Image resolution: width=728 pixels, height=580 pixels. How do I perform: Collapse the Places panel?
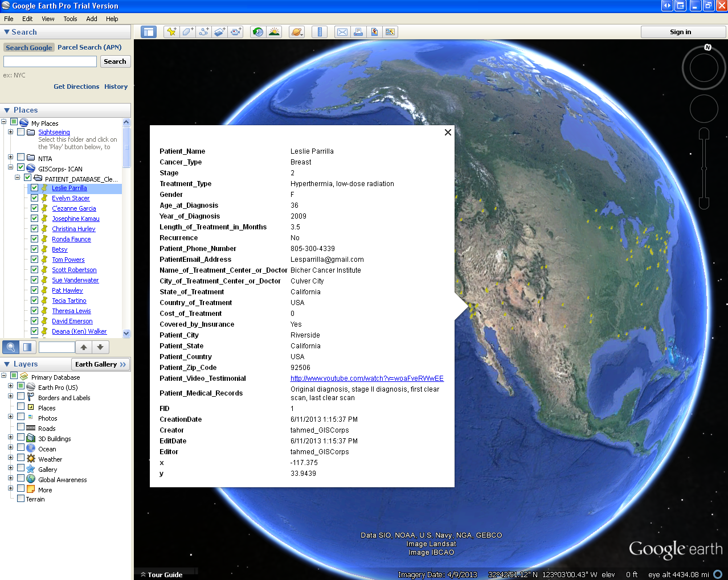[x=7, y=110]
